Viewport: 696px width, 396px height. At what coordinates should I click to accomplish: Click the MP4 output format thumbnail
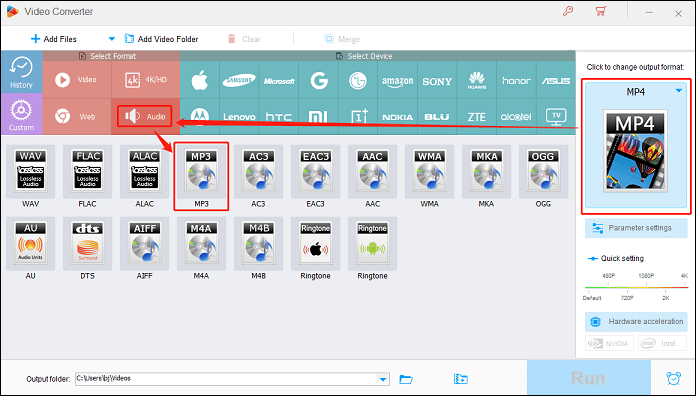[x=635, y=151]
